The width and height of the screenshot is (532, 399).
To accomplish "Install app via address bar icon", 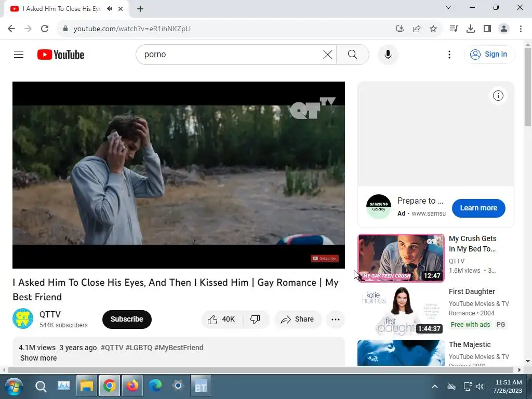I will (x=400, y=29).
